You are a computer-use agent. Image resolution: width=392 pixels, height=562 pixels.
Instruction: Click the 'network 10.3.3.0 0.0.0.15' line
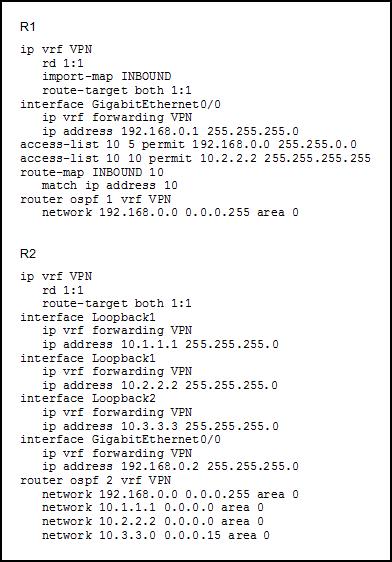tap(156, 535)
